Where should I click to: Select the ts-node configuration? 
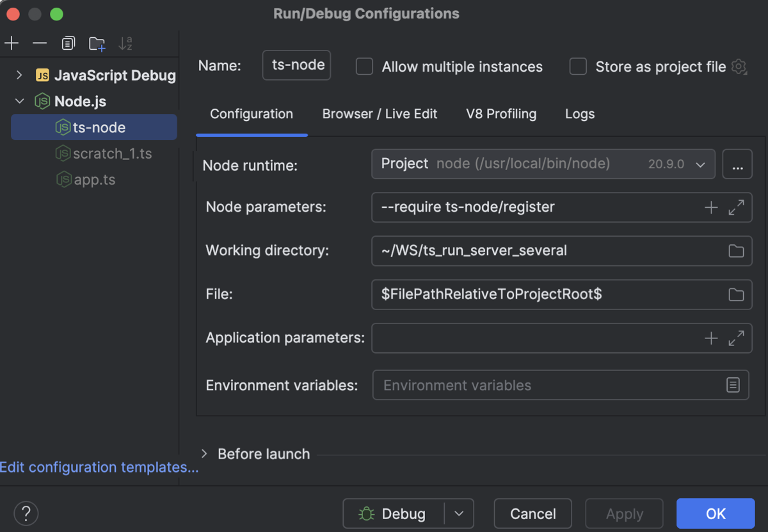94,127
